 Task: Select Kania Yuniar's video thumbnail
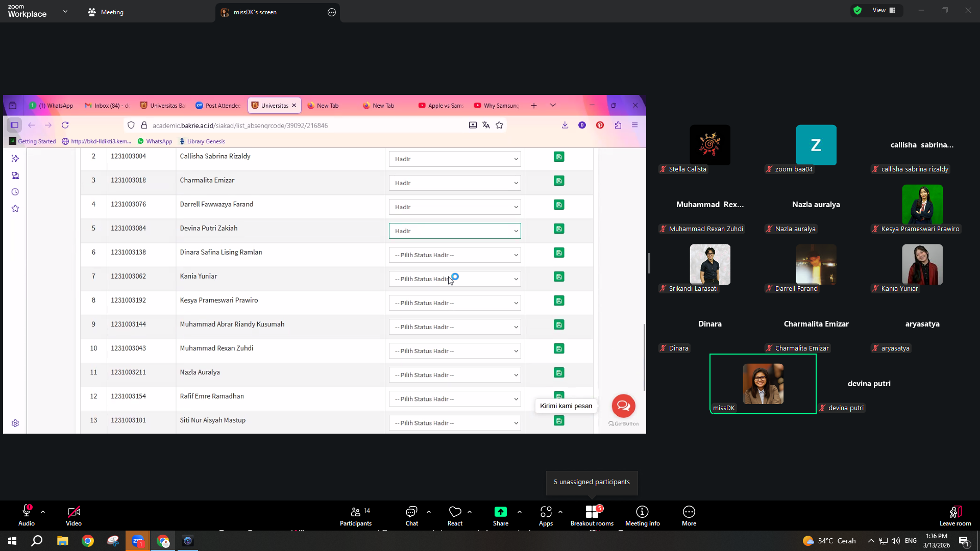coord(922,264)
